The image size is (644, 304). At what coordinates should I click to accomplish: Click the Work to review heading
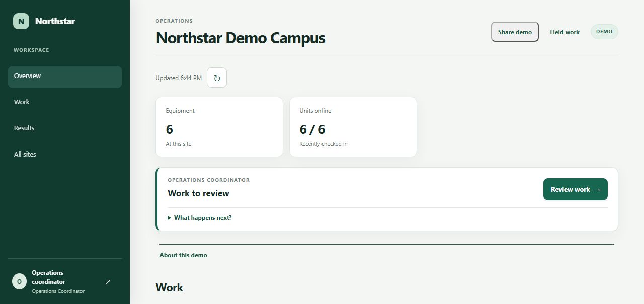point(198,193)
